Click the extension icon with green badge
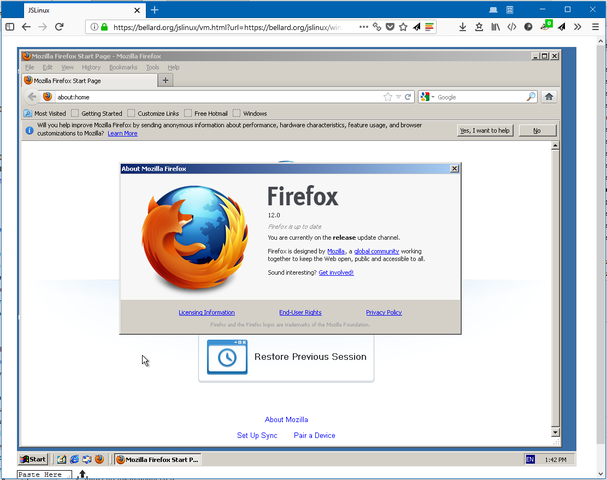Screen dimensions: 607x480 546,26
